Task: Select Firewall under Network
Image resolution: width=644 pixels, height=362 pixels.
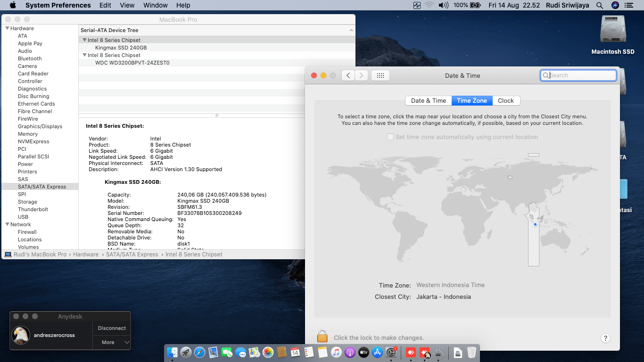Action: [27, 232]
